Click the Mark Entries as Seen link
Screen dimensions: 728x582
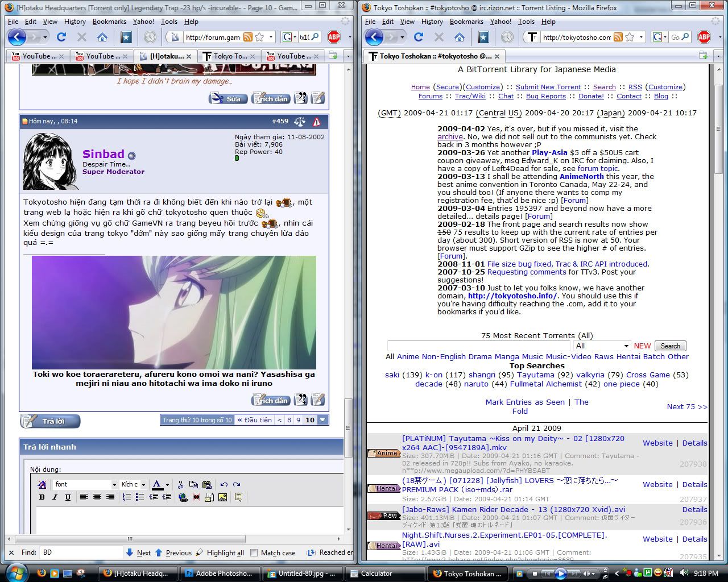525,402
